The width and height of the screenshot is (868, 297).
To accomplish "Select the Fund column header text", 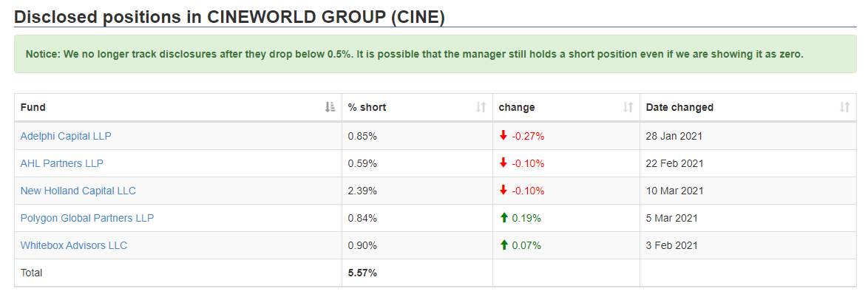I will (x=33, y=107).
